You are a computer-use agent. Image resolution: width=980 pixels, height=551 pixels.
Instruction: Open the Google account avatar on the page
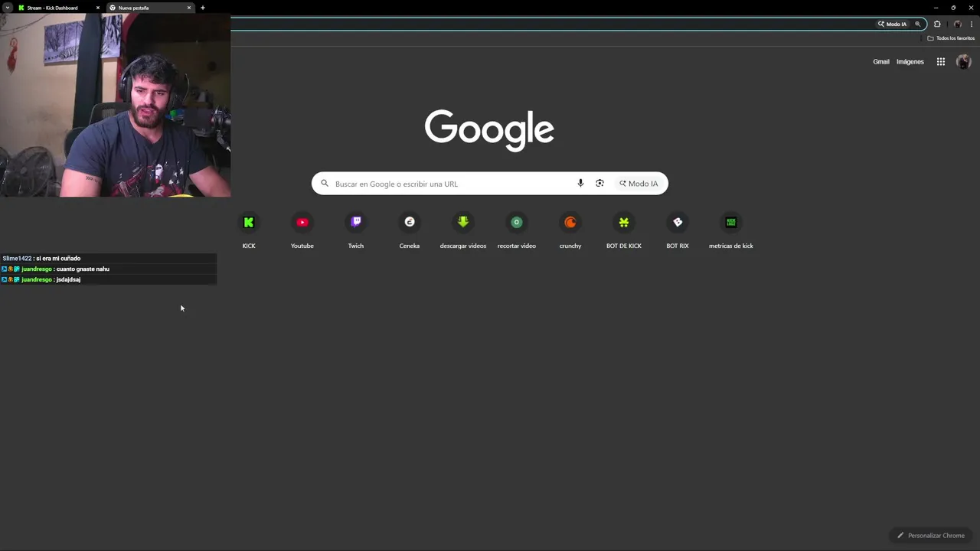963,62
